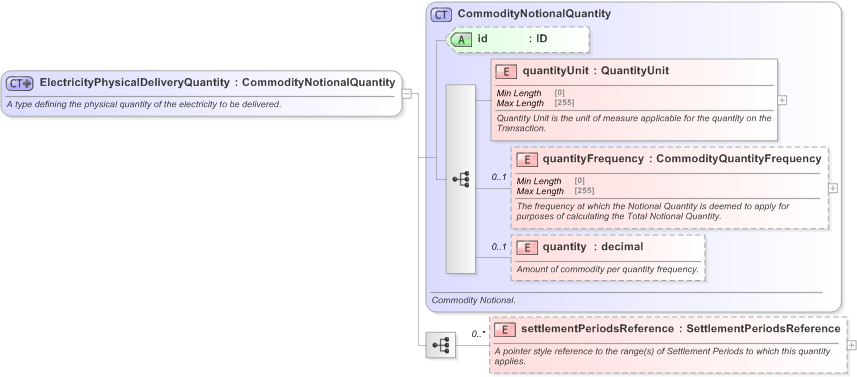Screen dimensions: 857x377
Task: Click 'Amount of commodity per quantity frequency' text
Action: click(607, 269)
